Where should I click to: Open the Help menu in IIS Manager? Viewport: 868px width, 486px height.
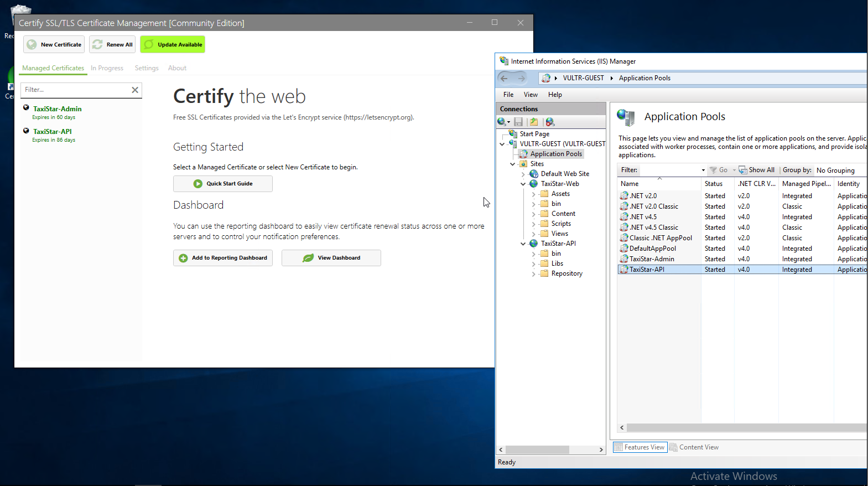pos(555,95)
